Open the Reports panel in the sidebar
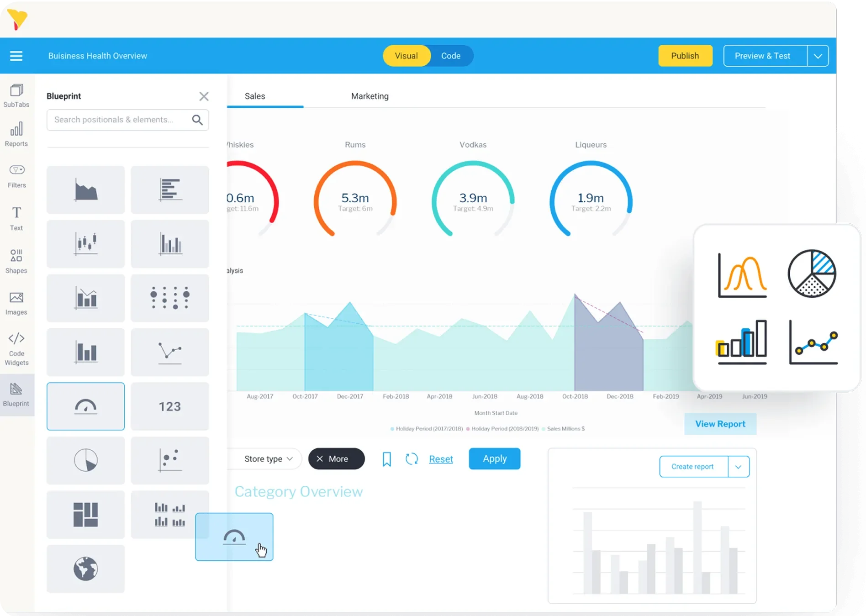This screenshot has width=866, height=616. [16, 135]
